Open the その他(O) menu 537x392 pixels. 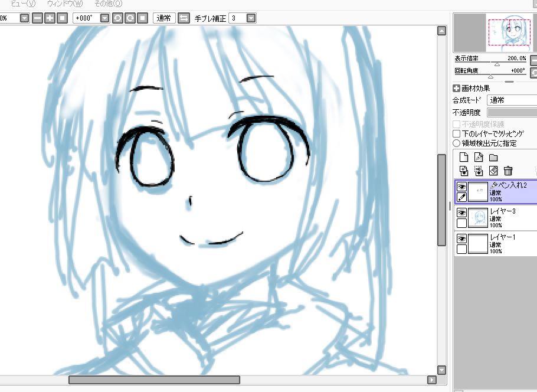(x=108, y=4)
